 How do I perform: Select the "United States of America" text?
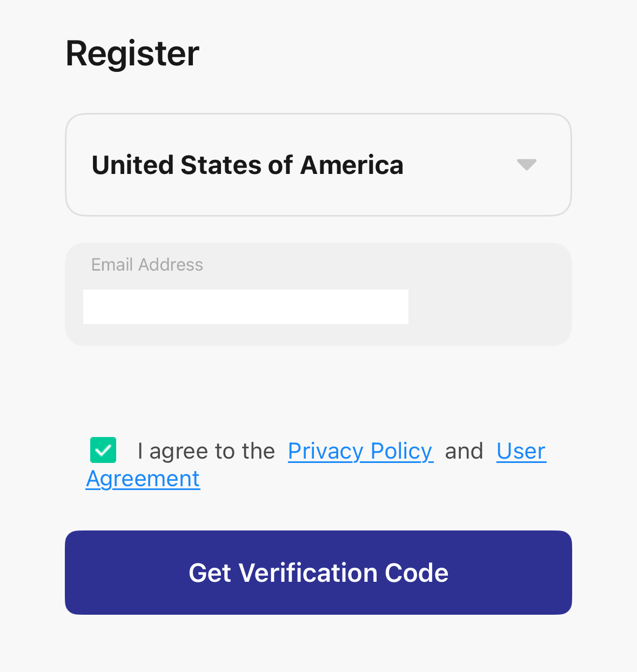click(x=247, y=165)
